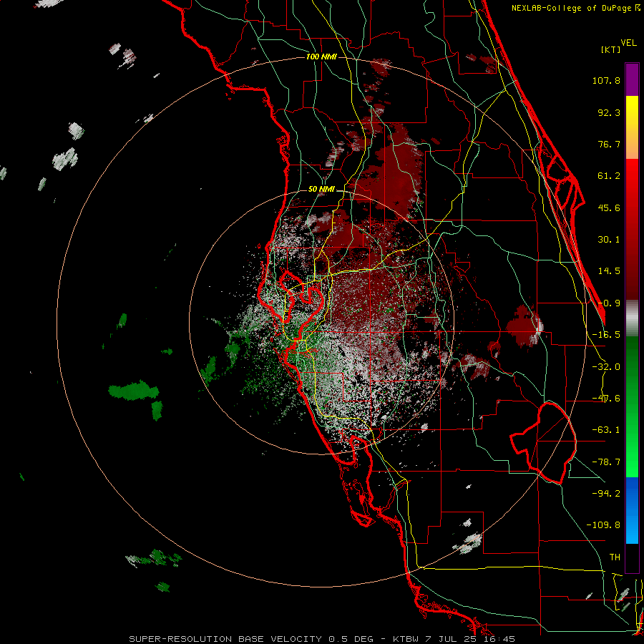Click the -109.8 scale value
Viewport: 644px width, 644px height.
point(603,525)
